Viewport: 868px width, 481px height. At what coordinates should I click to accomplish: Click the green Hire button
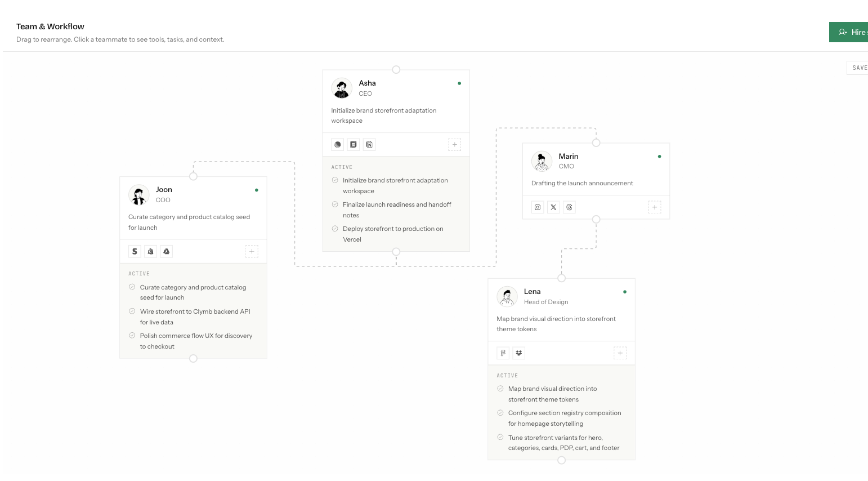(849, 32)
